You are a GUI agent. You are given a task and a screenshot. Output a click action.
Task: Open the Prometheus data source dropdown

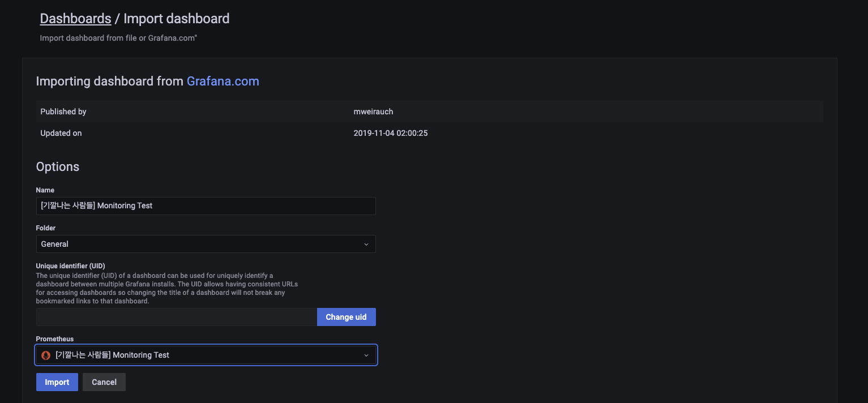pos(206,355)
